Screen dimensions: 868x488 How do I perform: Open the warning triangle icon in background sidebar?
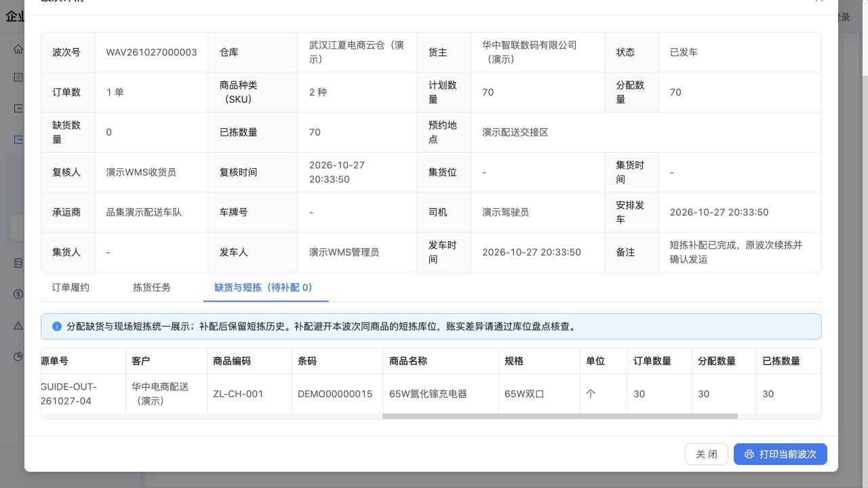coord(18,325)
